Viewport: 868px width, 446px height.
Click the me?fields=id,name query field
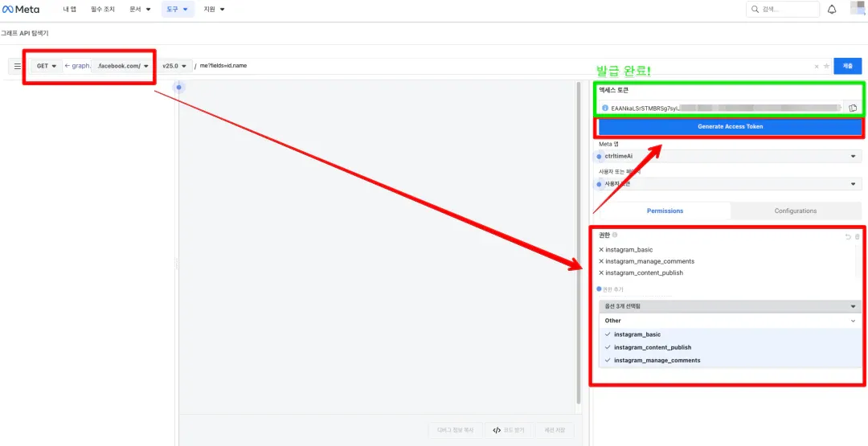point(504,66)
